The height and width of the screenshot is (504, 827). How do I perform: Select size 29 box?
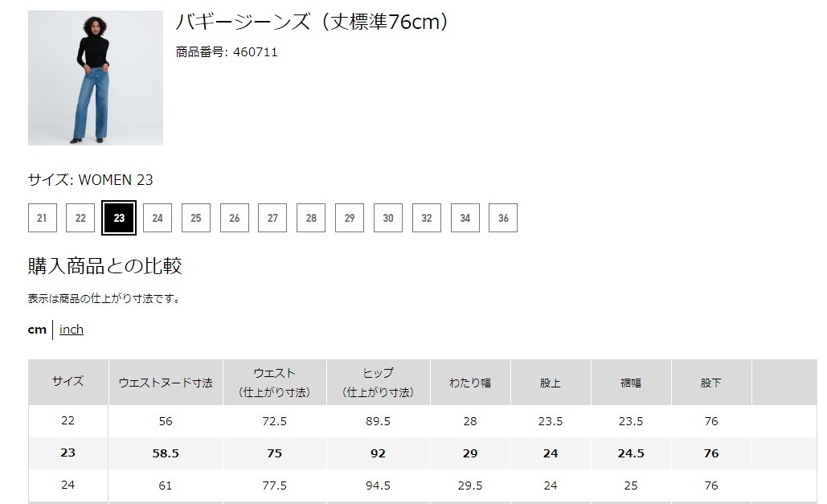[350, 218]
